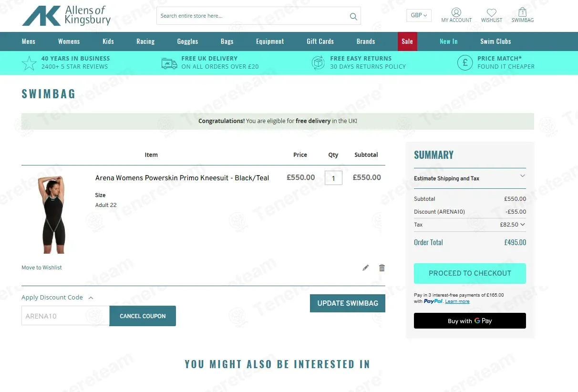Screen dimensions: 578x392
Task: Open the Goggles menu
Action: point(187,41)
